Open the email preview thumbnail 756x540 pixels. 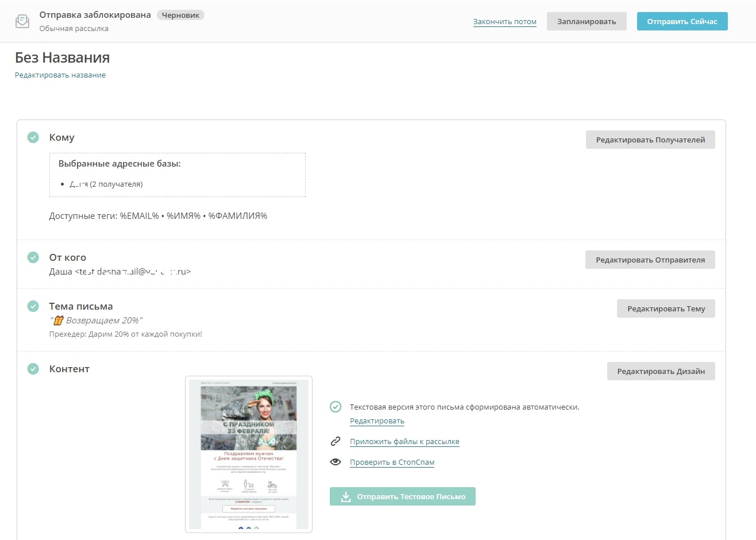click(x=248, y=454)
